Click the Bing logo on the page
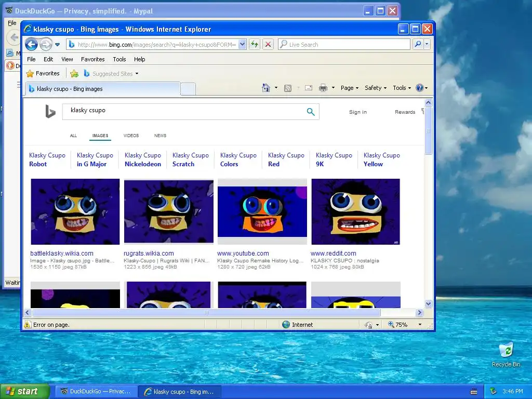 (x=50, y=112)
